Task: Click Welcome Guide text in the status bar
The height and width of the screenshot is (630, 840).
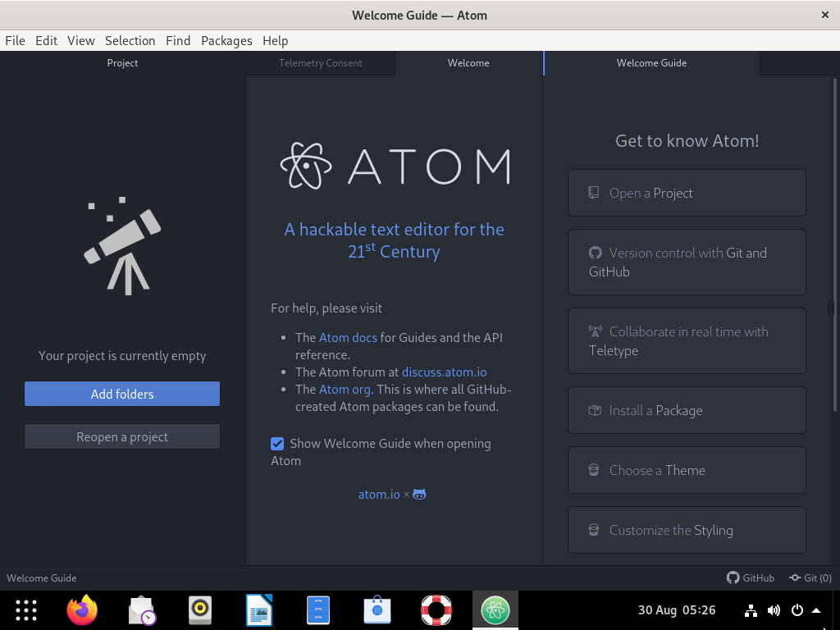Action: pyautogui.click(x=42, y=578)
